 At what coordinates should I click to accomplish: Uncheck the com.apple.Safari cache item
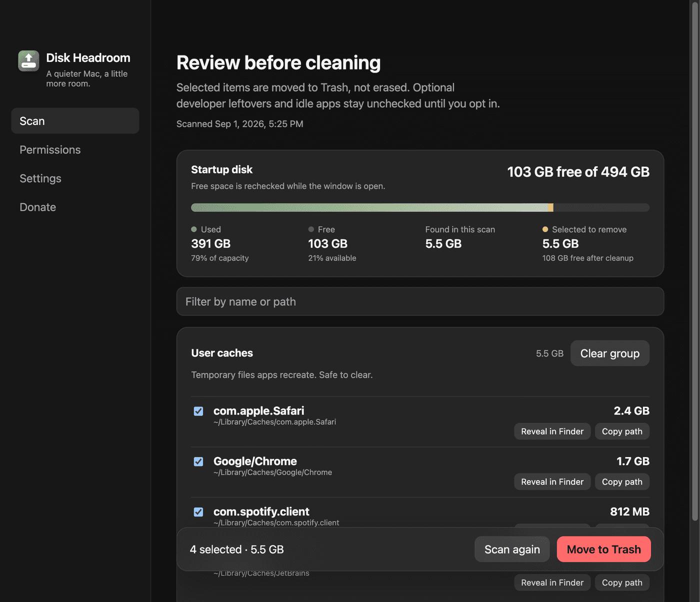[198, 411]
